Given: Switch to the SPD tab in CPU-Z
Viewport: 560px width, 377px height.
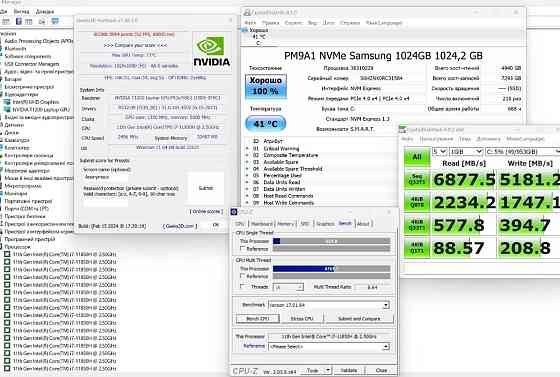Looking at the screenshot, I should pyautogui.click(x=305, y=224).
